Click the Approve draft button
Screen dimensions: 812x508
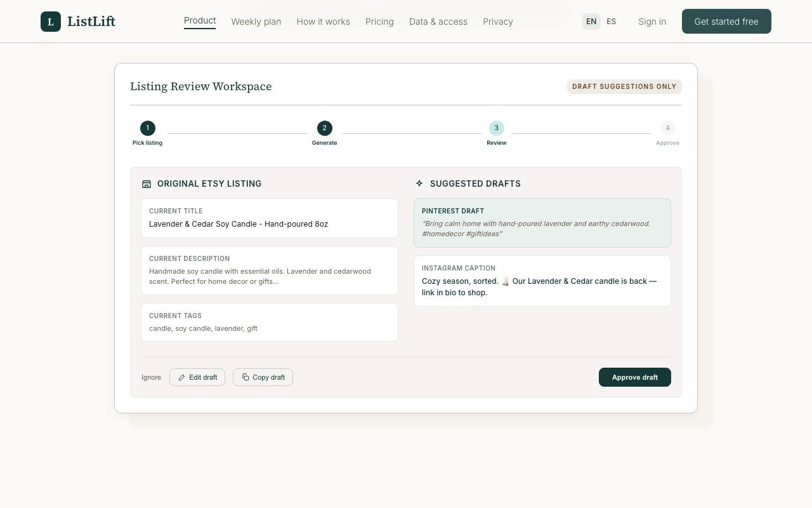[x=635, y=377]
